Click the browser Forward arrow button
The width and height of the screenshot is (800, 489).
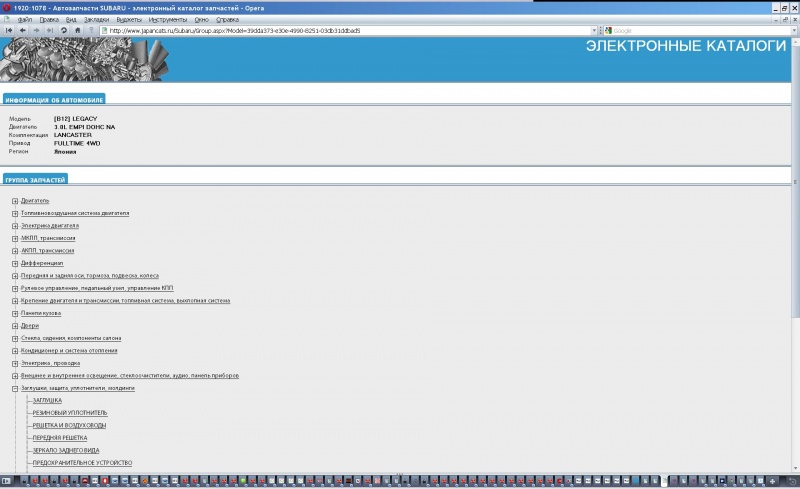click(x=36, y=30)
